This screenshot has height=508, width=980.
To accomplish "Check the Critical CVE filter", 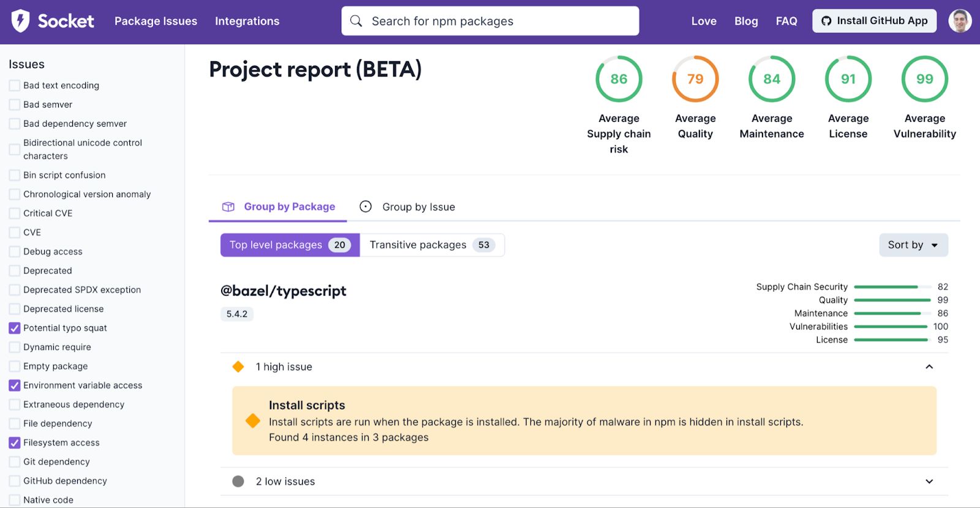I will [15, 214].
